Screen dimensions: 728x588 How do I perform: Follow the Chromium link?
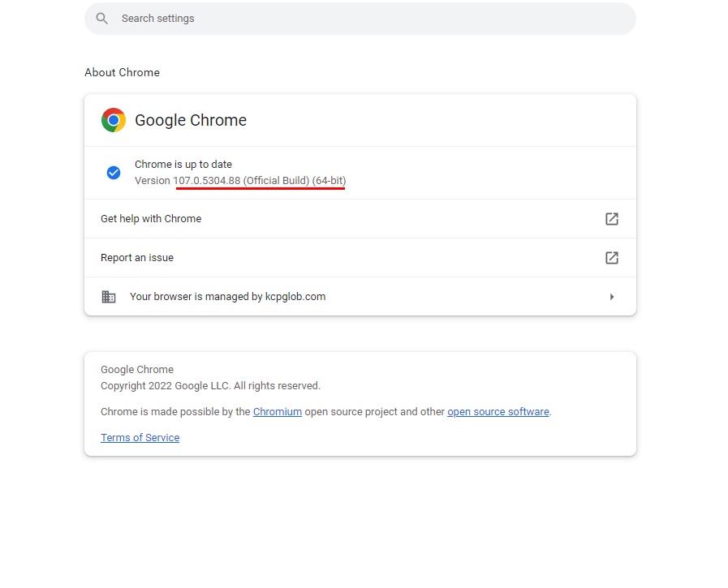(278, 412)
